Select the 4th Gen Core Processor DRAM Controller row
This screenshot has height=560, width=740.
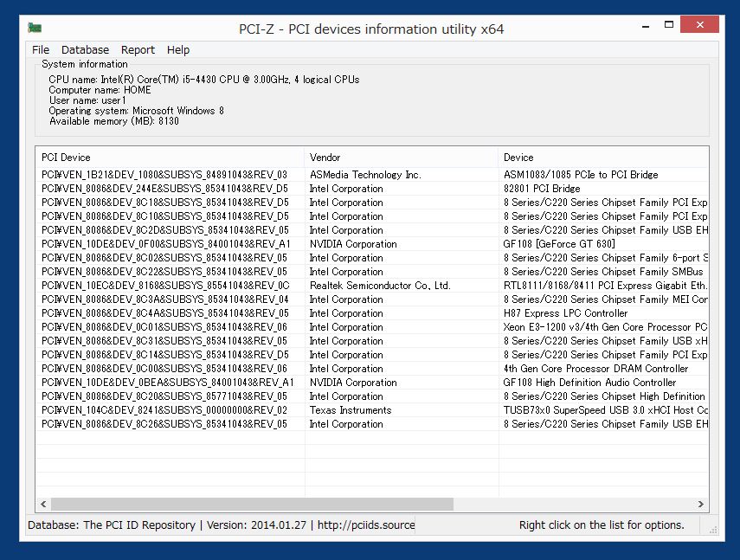(x=372, y=369)
